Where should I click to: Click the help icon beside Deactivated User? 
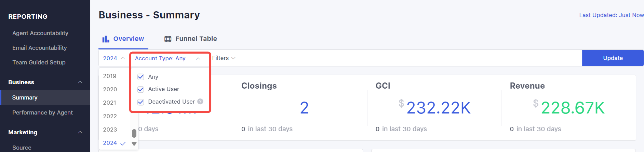tap(200, 102)
